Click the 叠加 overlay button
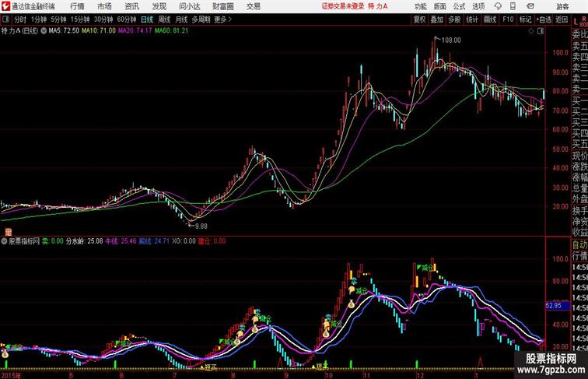This screenshot has height=379, width=588. pos(436,19)
